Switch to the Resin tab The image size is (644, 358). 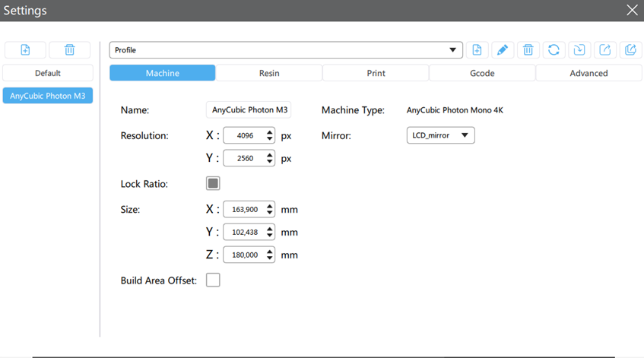click(269, 73)
